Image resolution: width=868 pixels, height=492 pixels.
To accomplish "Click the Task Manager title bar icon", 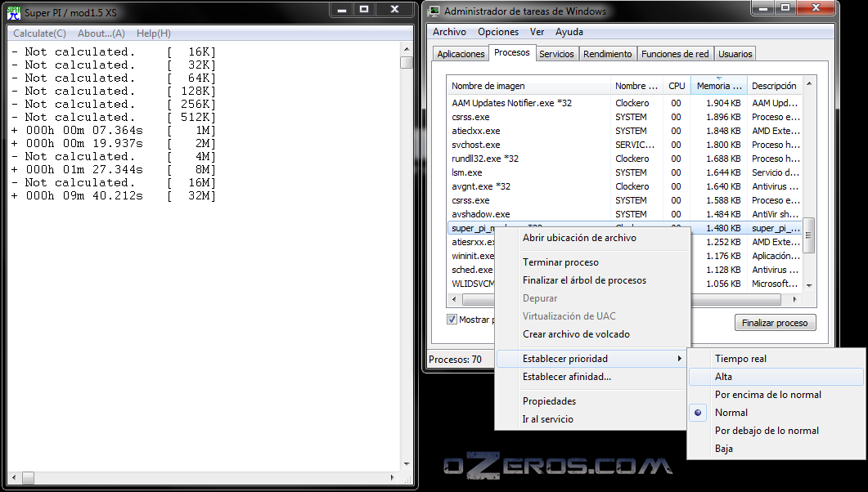I will [434, 11].
